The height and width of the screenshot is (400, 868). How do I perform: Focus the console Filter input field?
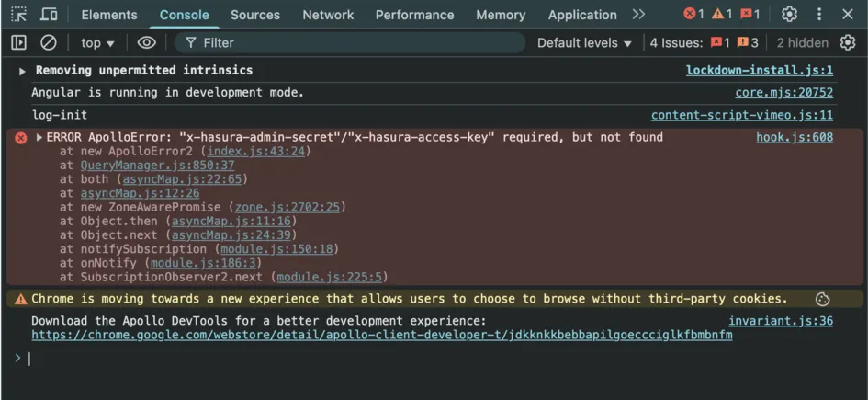click(x=350, y=42)
